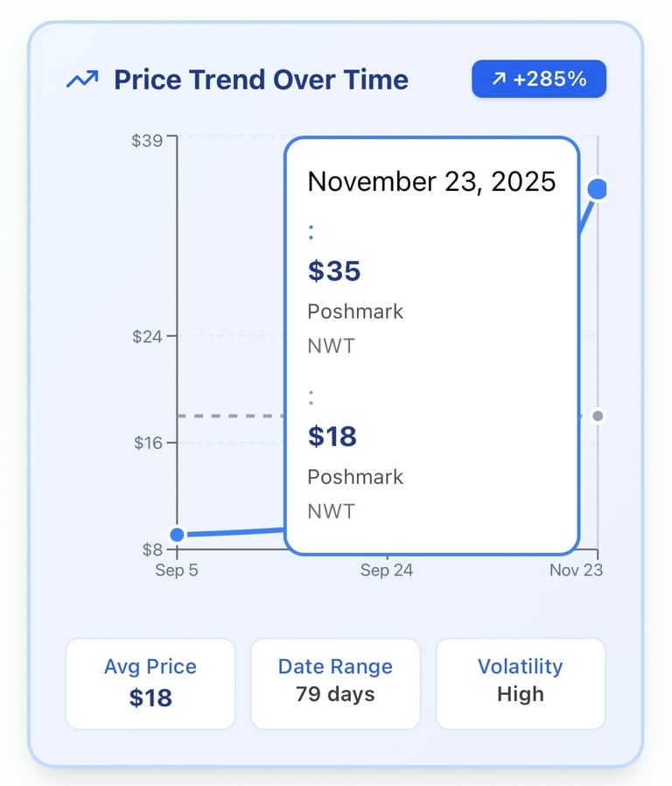Select the $18 price in the tooltip
Screen dimensions: 672x786
click(332, 436)
